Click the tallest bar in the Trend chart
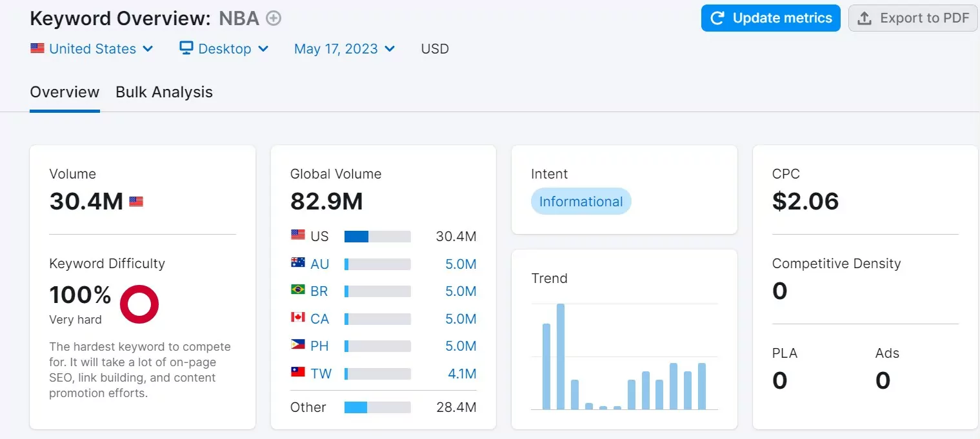 (560, 355)
